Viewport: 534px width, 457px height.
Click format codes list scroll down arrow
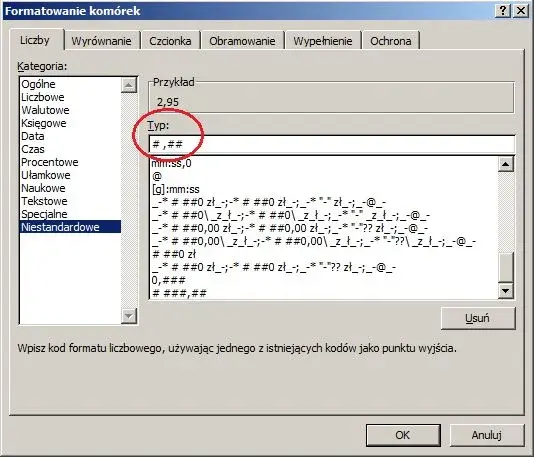(x=506, y=291)
